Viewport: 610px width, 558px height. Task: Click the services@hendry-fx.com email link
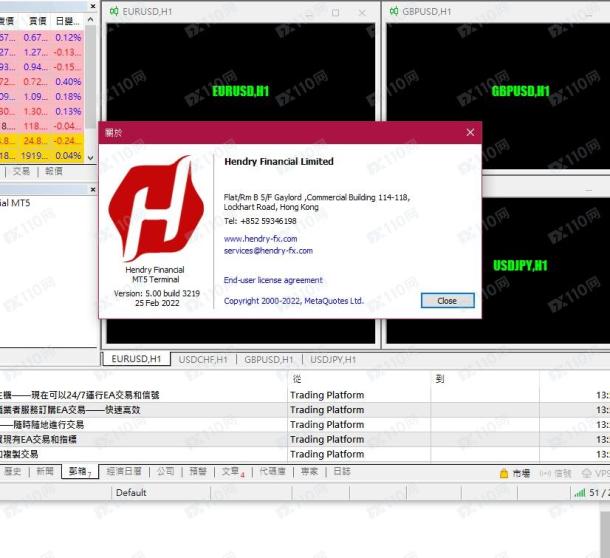click(268, 251)
